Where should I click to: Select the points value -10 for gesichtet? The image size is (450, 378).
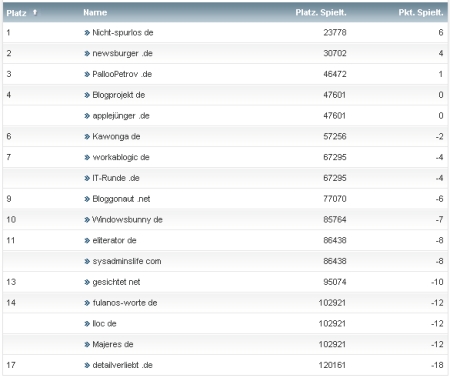tap(437, 282)
